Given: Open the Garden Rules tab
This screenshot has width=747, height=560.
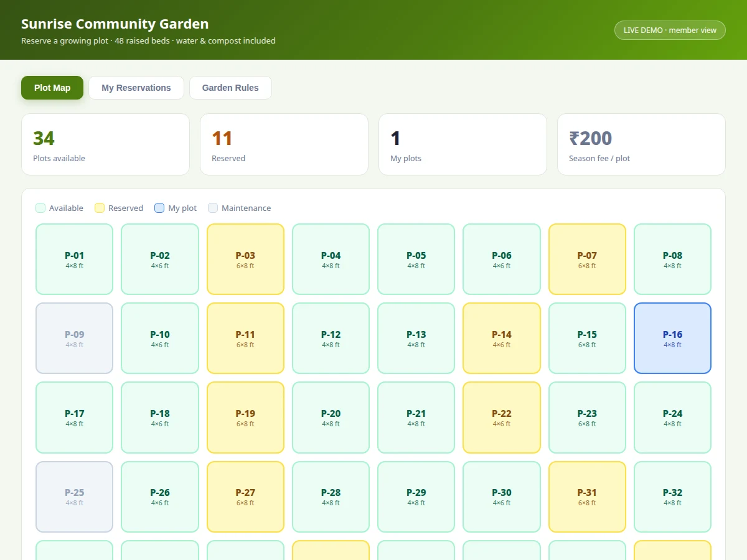Looking at the screenshot, I should coord(230,88).
